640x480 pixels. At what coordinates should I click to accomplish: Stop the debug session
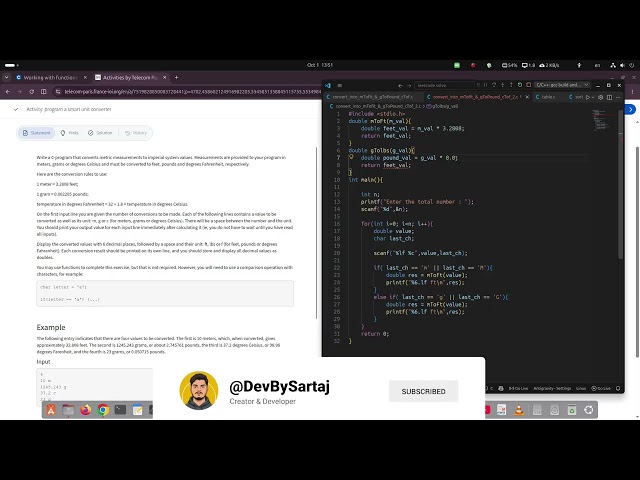point(529,85)
